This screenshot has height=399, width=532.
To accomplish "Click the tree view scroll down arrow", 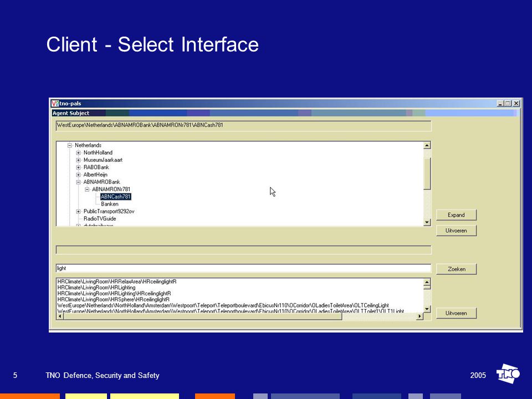I will pos(427,222).
